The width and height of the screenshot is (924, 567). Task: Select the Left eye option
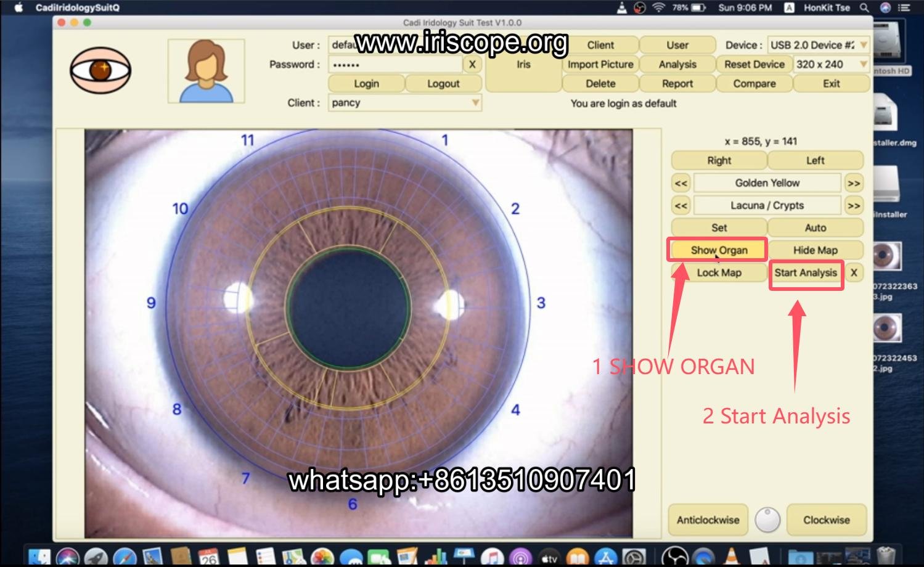coord(815,160)
